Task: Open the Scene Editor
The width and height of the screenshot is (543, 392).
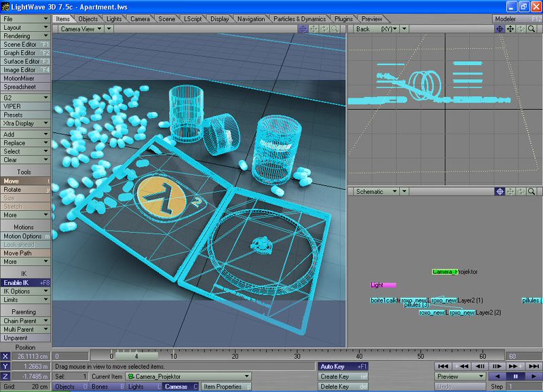Action: 26,44
